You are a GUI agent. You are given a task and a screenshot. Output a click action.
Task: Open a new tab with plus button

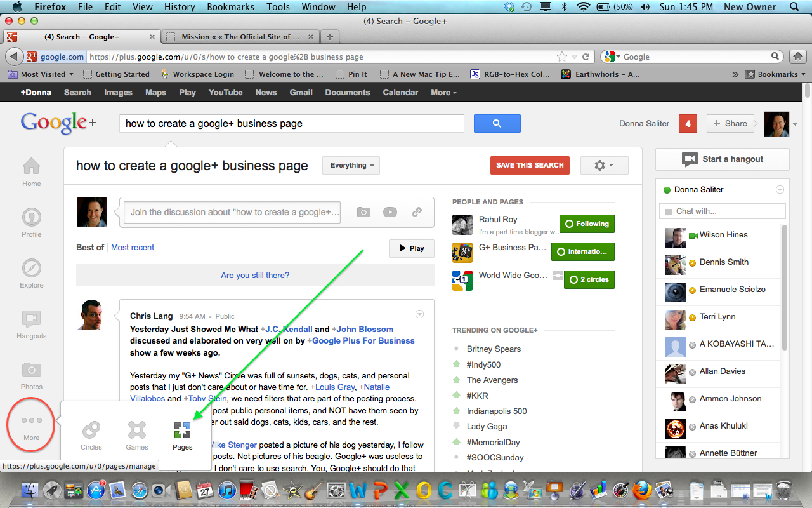tap(329, 37)
